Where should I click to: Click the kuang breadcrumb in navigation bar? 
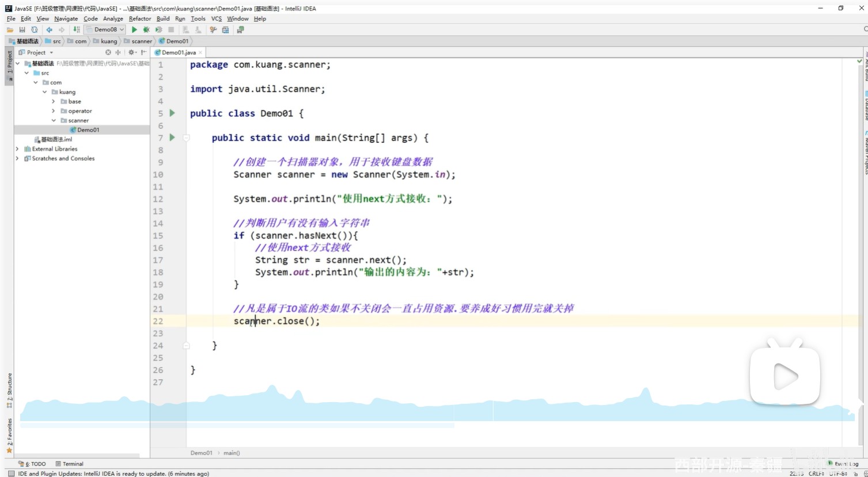105,41
